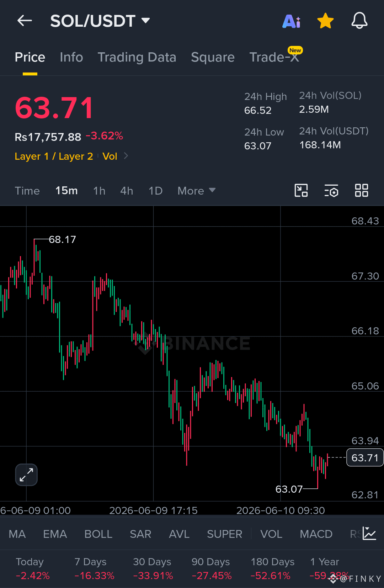Open the AI assistant icon
Image resolution: width=384 pixels, height=588 pixels.
[x=292, y=21]
